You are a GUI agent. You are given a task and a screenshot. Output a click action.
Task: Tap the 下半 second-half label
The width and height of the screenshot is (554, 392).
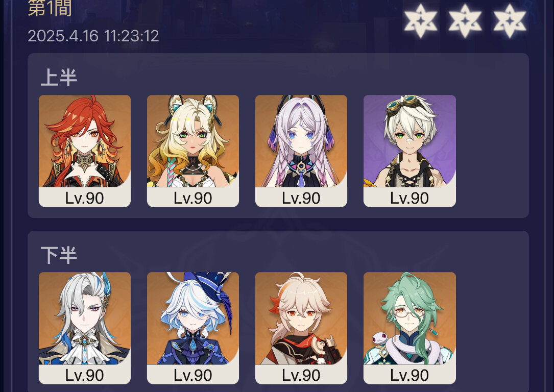(x=59, y=255)
